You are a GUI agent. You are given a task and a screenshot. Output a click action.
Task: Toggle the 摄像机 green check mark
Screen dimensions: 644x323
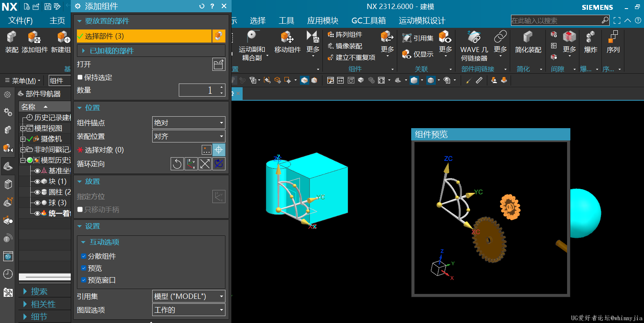tap(29, 139)
